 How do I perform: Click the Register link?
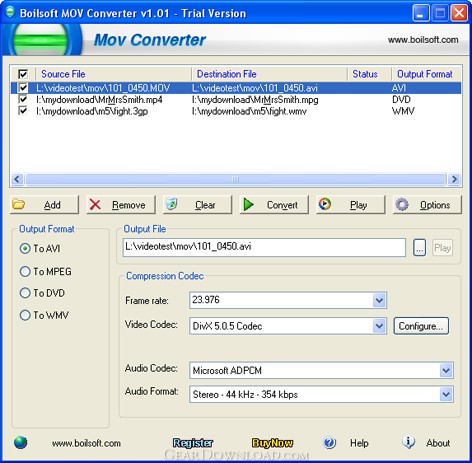coord(193,443)
